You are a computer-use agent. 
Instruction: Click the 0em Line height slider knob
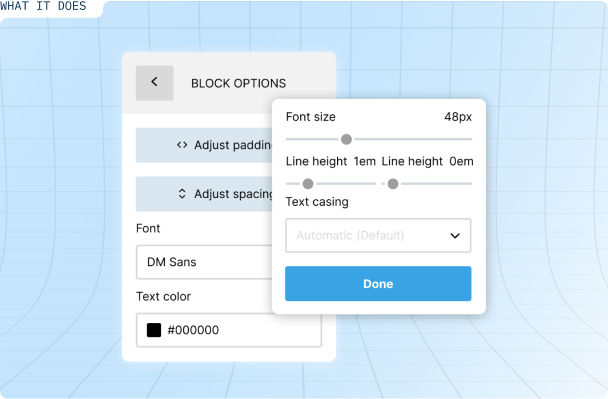[393, 184]
